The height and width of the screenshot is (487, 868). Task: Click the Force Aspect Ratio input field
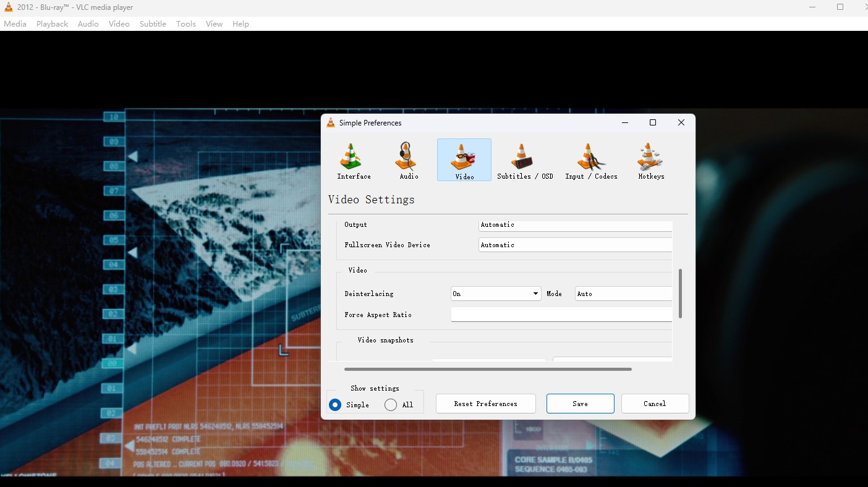pyautogui.click(x=561, y=314)
